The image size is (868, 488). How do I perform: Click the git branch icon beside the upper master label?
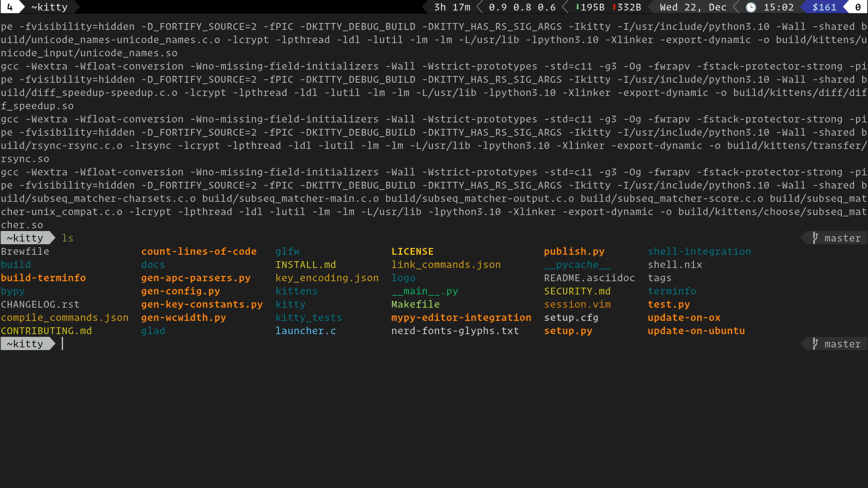tap(815, 238)
